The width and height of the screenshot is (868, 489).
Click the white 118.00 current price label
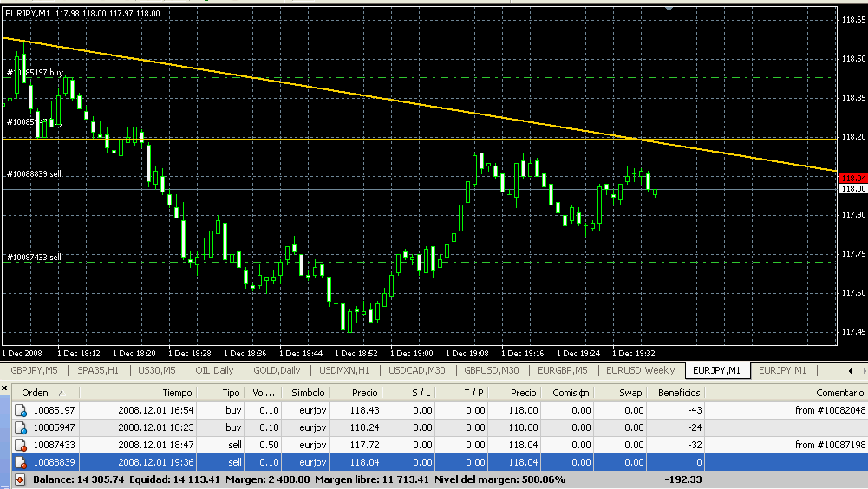[x=853, y=189]
